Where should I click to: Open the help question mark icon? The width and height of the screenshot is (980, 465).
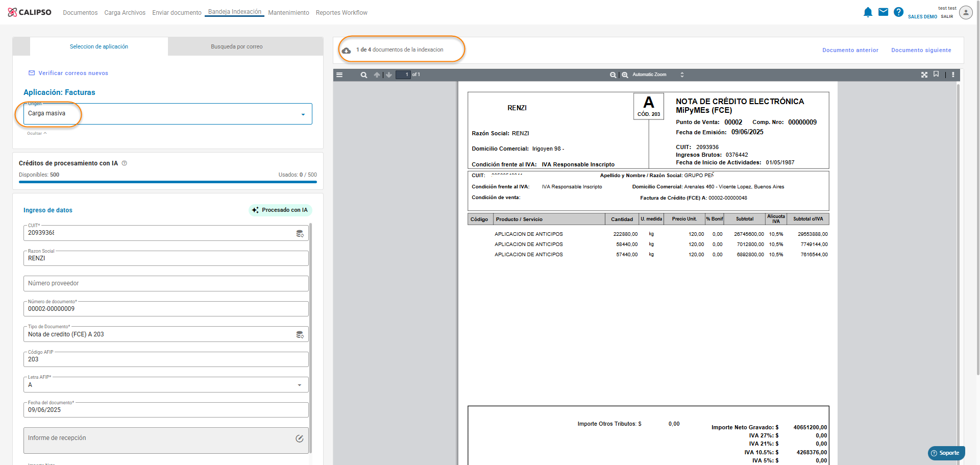tap(899, 12)
